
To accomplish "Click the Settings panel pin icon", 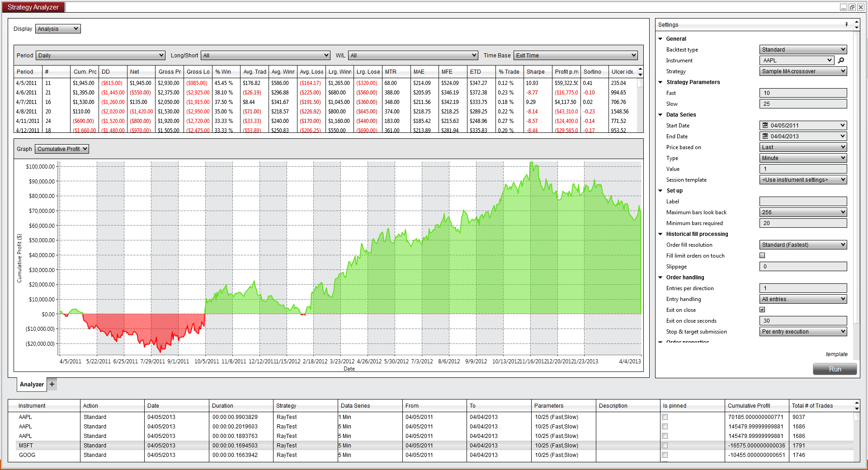I will coord(846,24).
